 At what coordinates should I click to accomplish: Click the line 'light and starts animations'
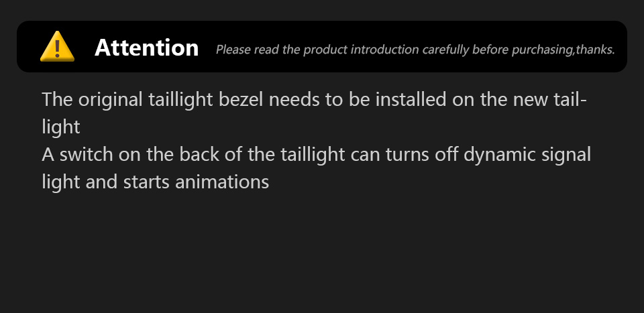155,182
